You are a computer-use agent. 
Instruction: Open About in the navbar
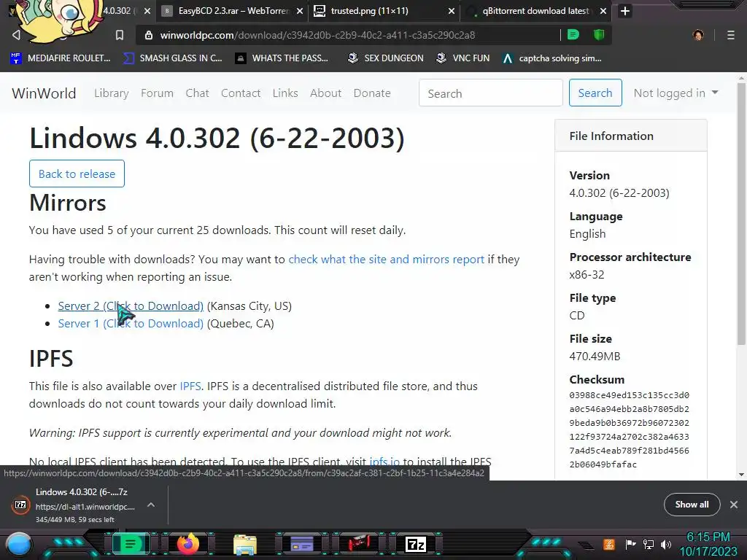pyautogui.click(x=326, y=93)
